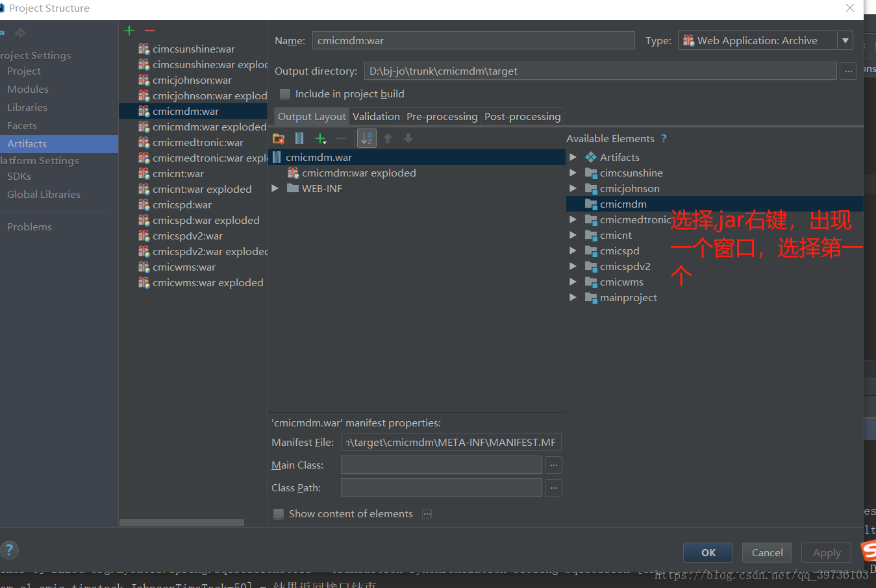This screenshot has width=876, height=588.
Task: Open the Pre-processing tab
Action: [442, 116]
